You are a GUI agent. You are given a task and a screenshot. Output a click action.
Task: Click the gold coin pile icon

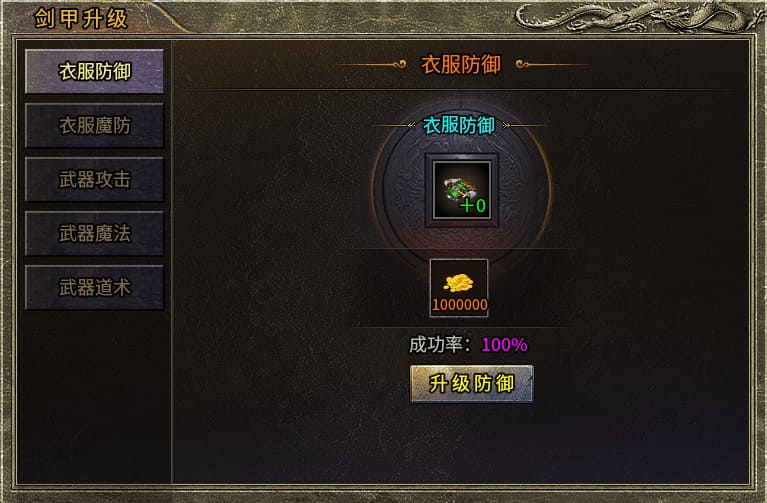coord(458,282)
